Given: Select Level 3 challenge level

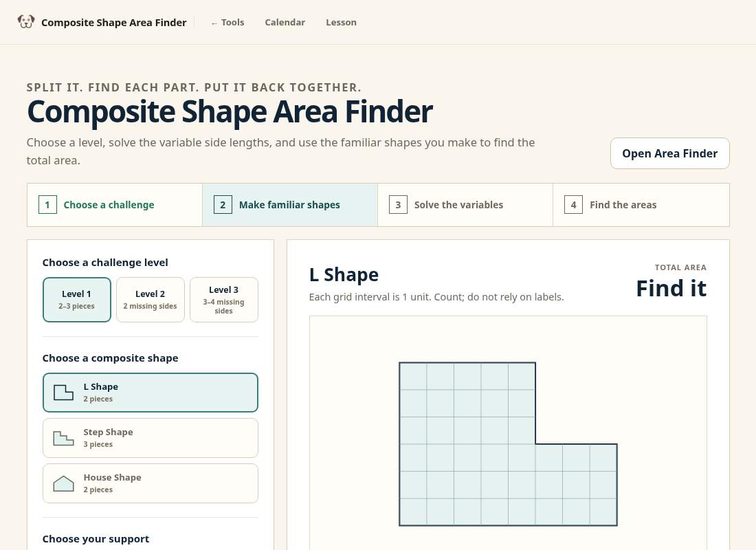Looking at the screenshot, I should pos(224,300).
